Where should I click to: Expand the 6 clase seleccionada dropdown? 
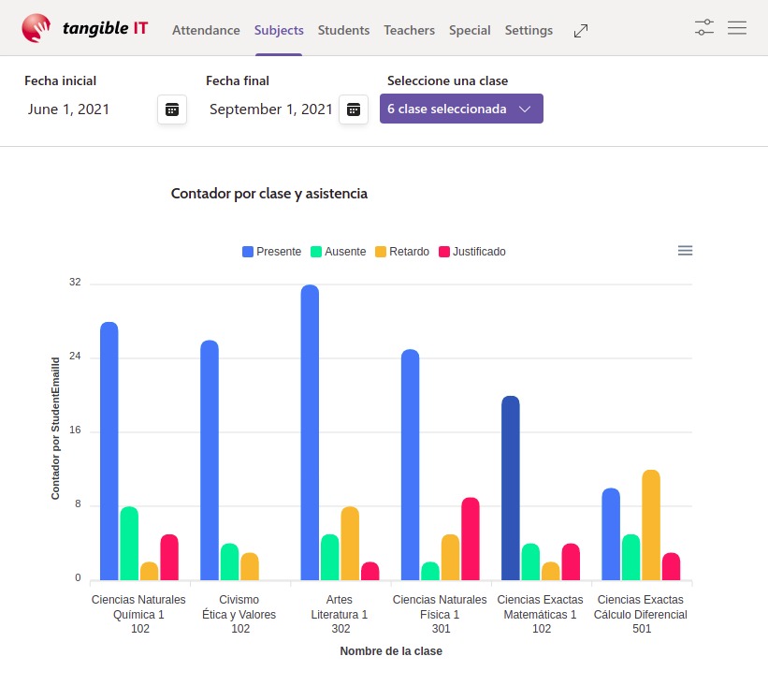click(461, 109)
